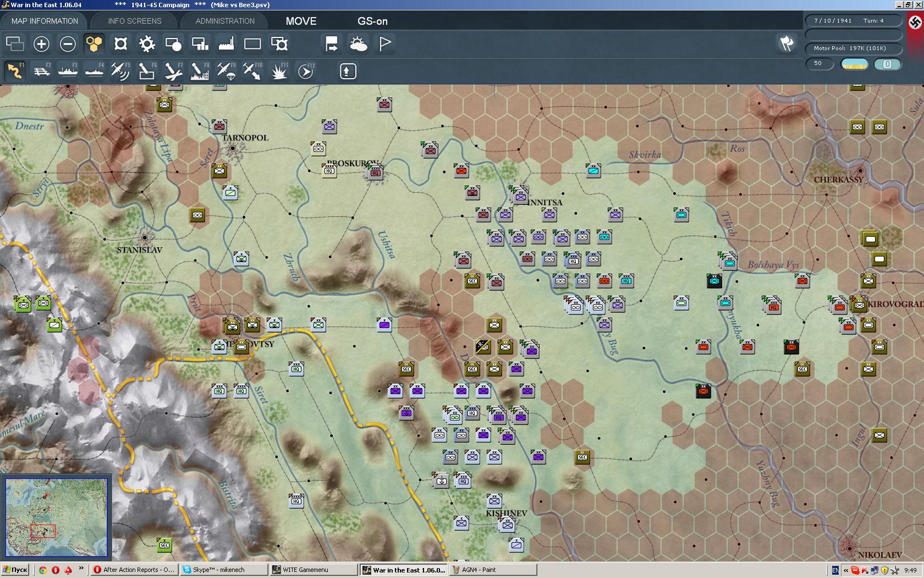Click the Motor Pool 197K readout

tap(853, 48)
